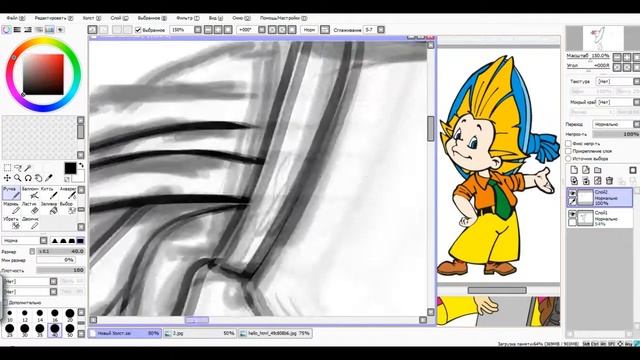Select the 25 brush size preset
Screen dimensions: 640x360
[x=9, y=330]
